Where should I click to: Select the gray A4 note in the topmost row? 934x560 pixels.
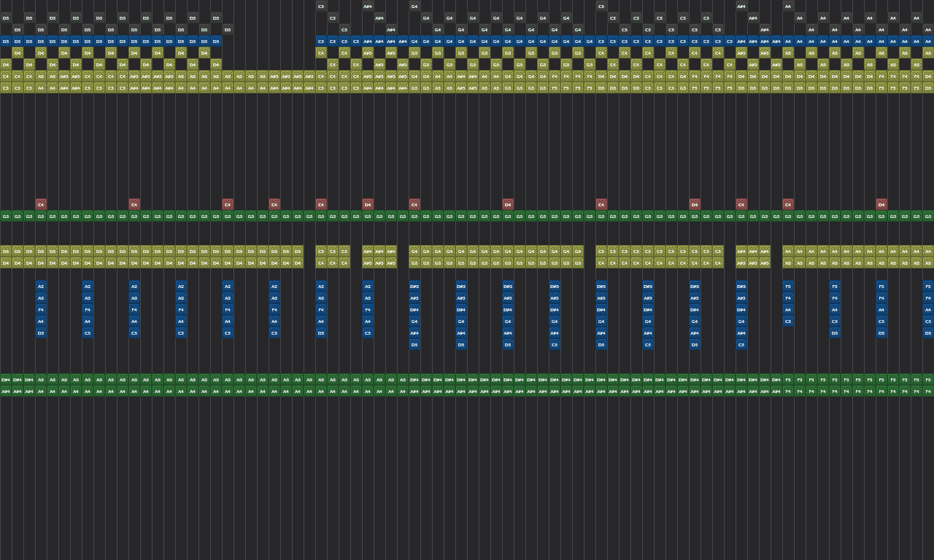(x=788, y=6)
